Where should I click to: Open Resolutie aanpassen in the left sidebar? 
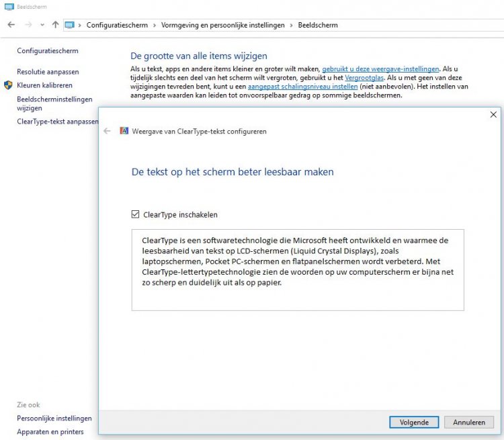(48, 71)
